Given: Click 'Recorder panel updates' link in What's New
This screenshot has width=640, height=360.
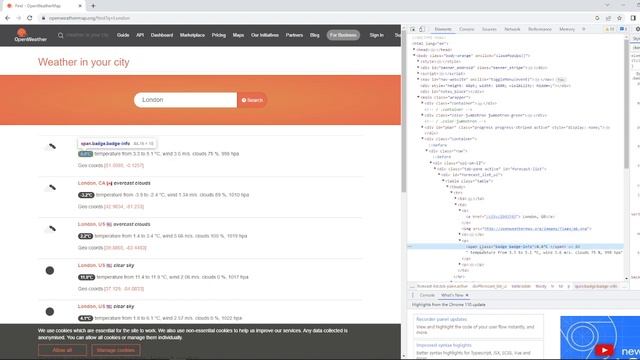Looking at the screenshot, I should coord(441,319).
